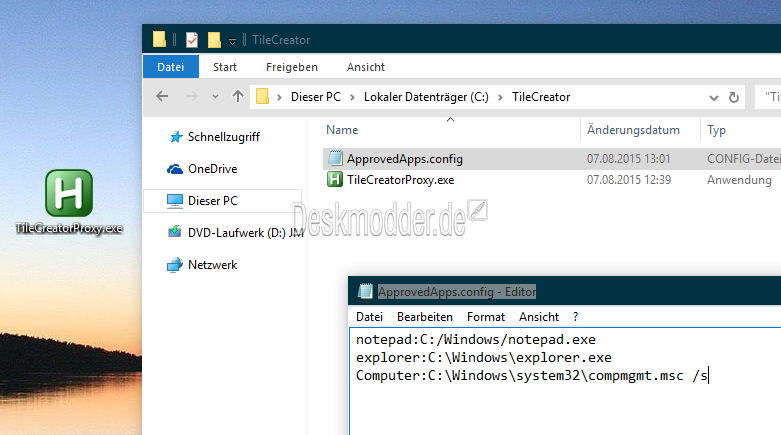
Task: Select Lokaler Datenträger (C:) breadcrumb
Action: [426, 97]
